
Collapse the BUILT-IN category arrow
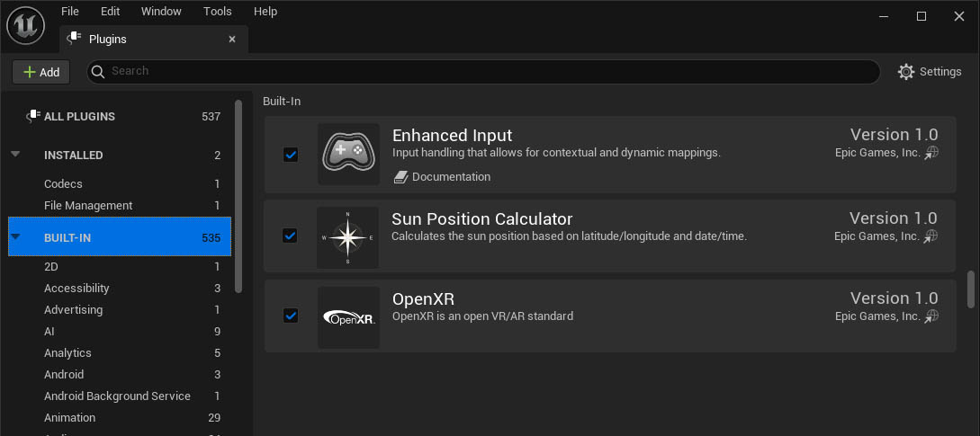click(15, 236)
